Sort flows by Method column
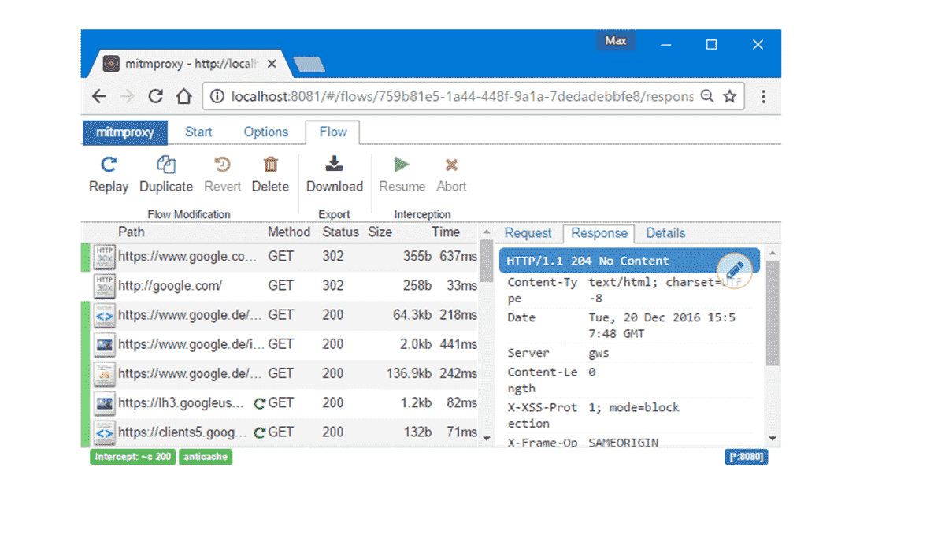The height and width of the screenshot is (560, 945). [289, 232]
